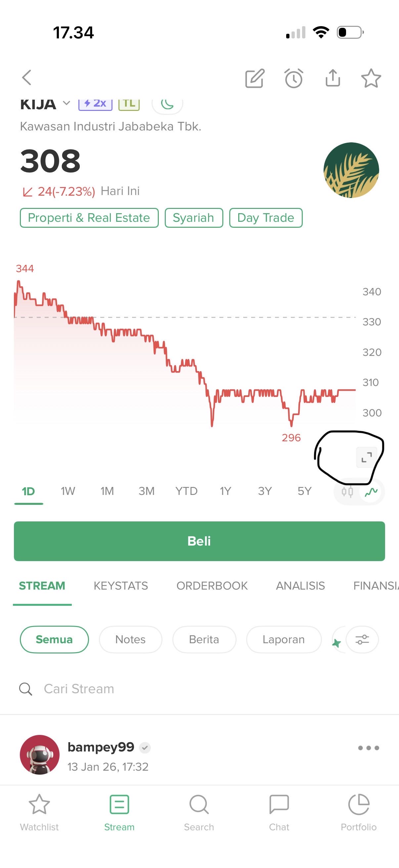Tap the Cari Stream search field

pos(135,689)
